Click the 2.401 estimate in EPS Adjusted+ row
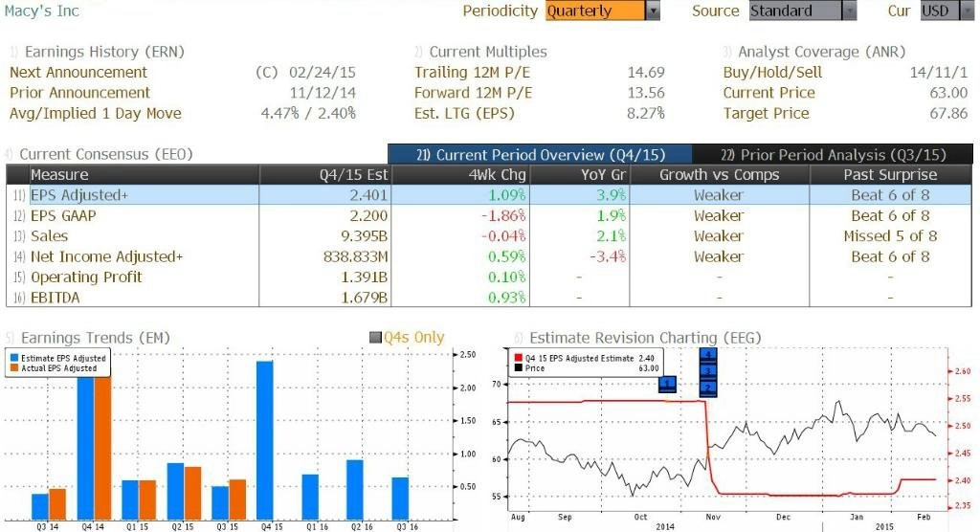980x532 pixels. (368, 195)
